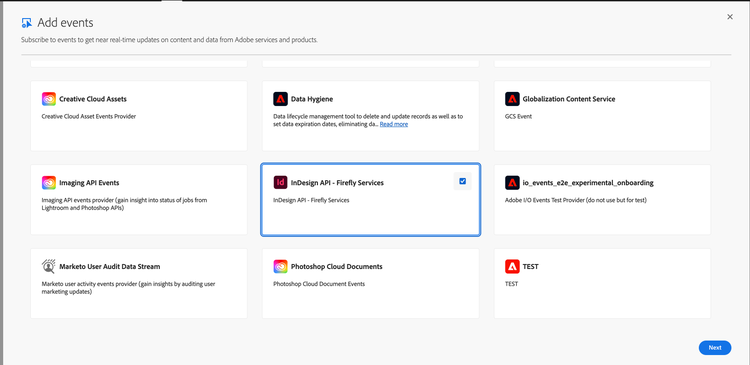Click the Marketo User Audit icon
This screenshot has height=365, width=750.
tap(49, 266)
